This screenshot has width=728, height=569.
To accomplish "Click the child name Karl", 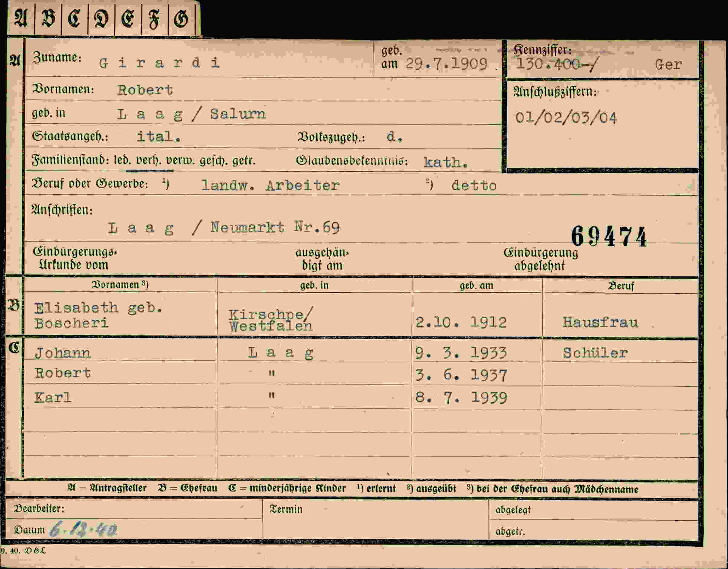I will [x=53, y=398].
